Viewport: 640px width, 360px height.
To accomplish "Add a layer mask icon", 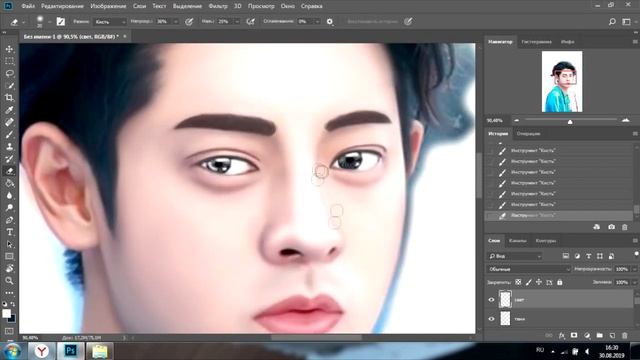I will (x=574, y=336).
